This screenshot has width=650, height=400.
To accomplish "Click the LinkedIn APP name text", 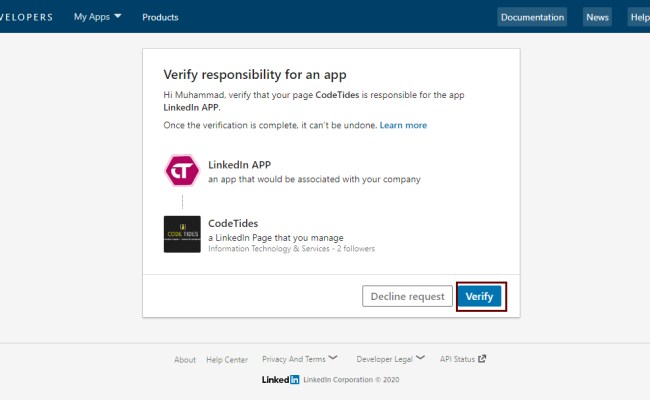I will point(239,165).
